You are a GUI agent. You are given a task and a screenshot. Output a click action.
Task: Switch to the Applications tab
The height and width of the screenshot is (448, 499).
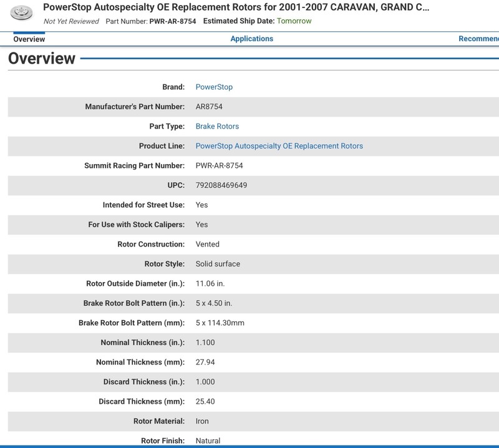click(252, 39)
